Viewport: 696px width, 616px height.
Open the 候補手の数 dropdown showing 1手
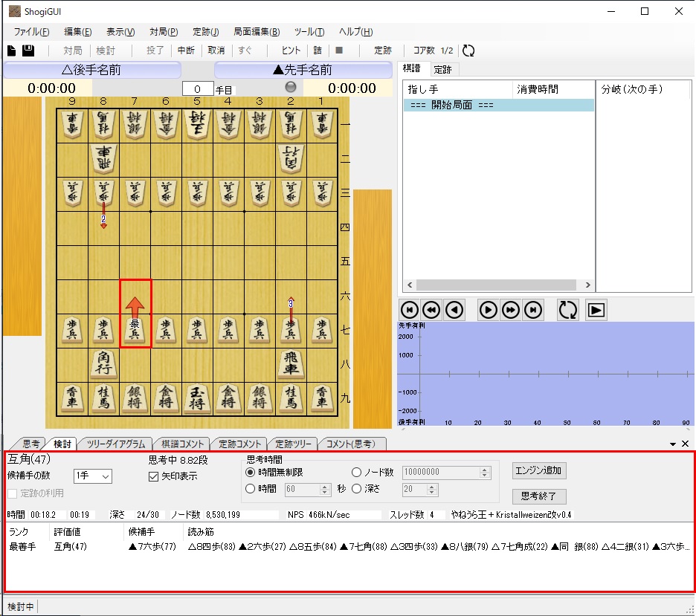click(93, 476)
